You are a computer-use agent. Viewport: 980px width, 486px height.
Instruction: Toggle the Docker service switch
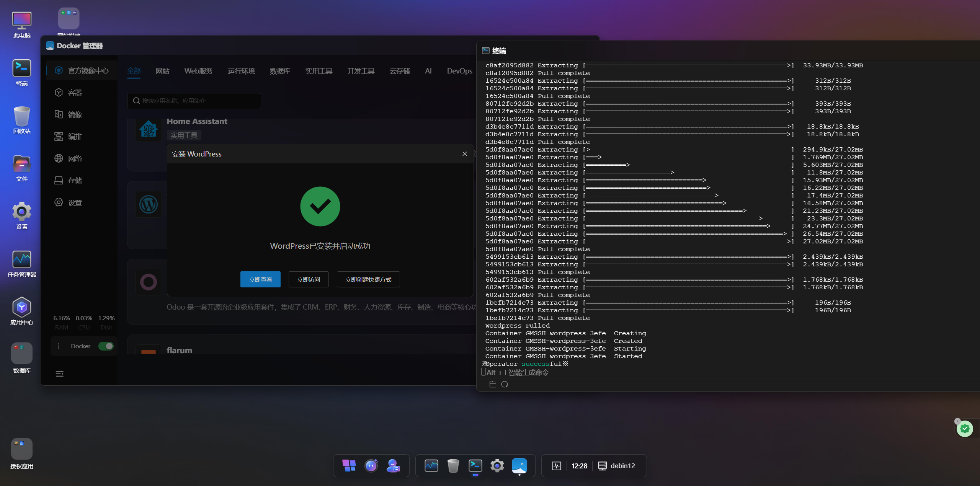[106, 346]
